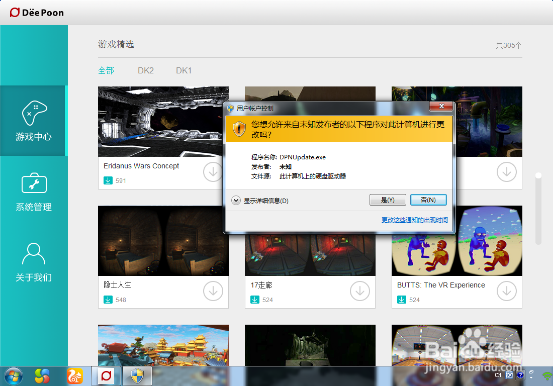Open the Chinese palace game thumbnail
The width and height of the screenshot is (554, 387).
(x=163, y=345)
